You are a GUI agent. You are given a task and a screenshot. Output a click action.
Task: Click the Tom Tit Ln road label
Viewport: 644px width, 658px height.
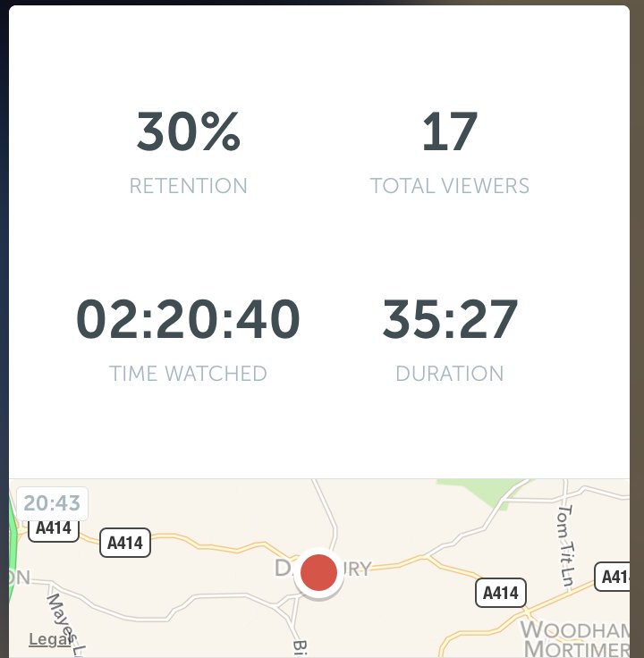(x=565, y=545)
